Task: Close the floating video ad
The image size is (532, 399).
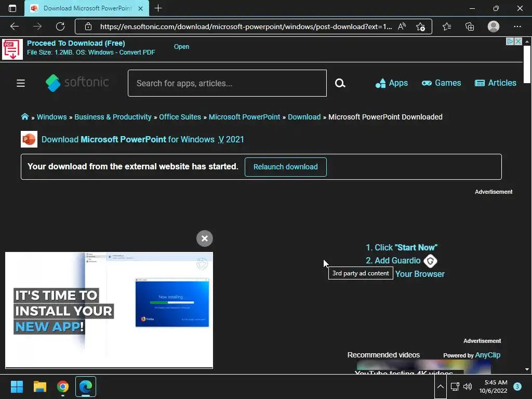Action: pyautogui.click(x=205, y=238)
